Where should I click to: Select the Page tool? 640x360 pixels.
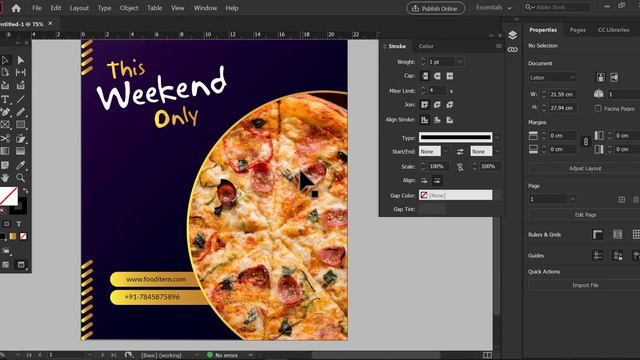pyautogui.click(x=5, y=73)
